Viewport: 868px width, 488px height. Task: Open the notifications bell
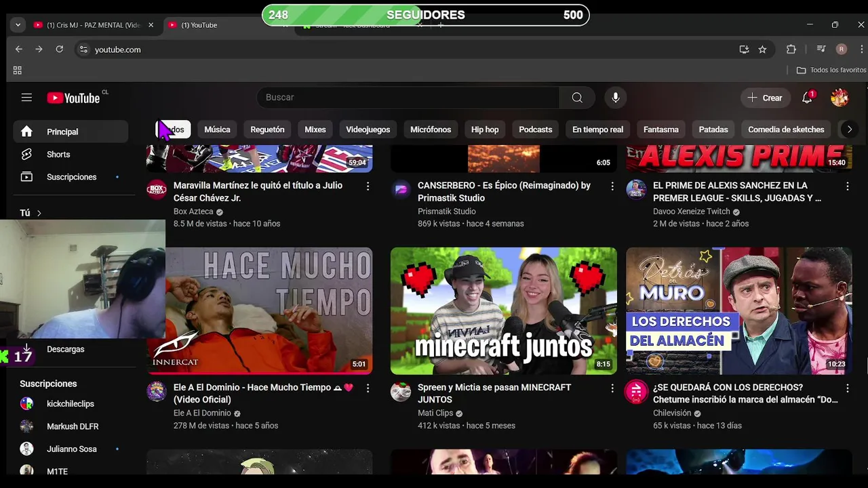click(x=807, y=98)
